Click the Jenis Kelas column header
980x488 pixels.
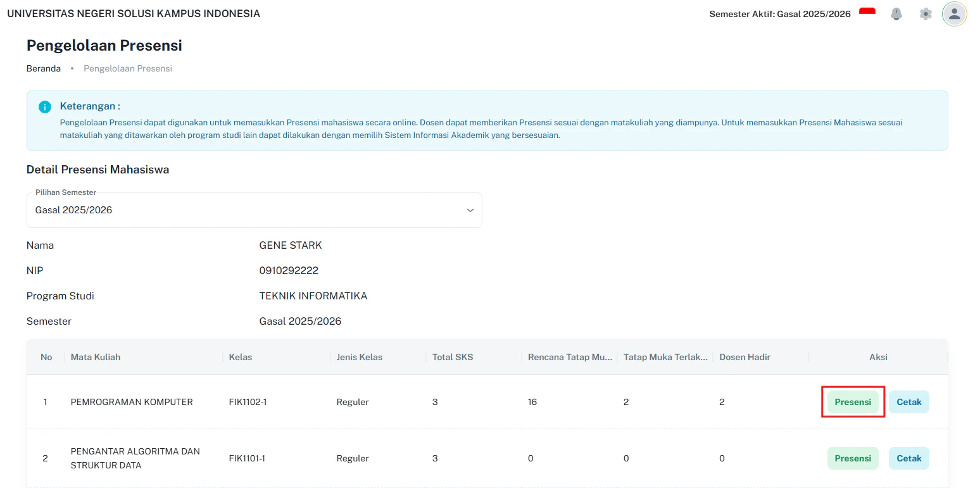click(x=360, y=357)
